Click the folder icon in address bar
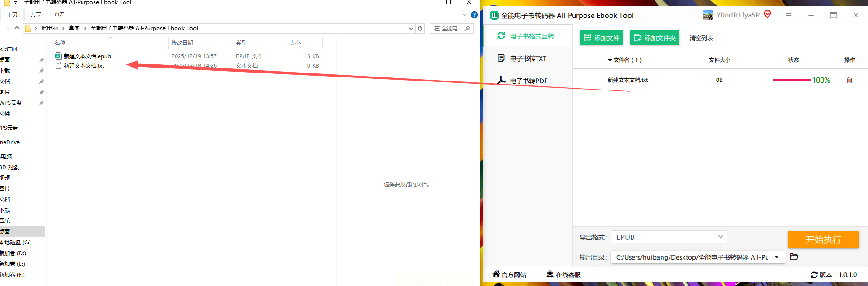868x286 pixels. point(28,28)
